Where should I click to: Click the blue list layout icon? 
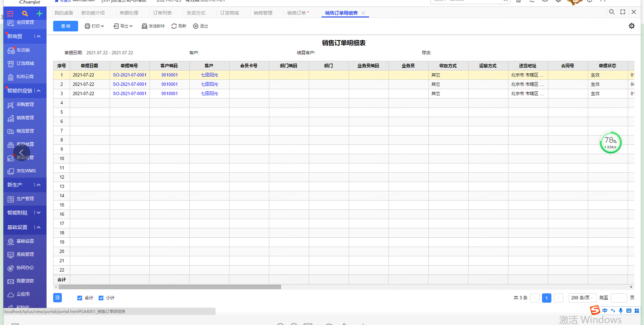(x=57, y=297)
